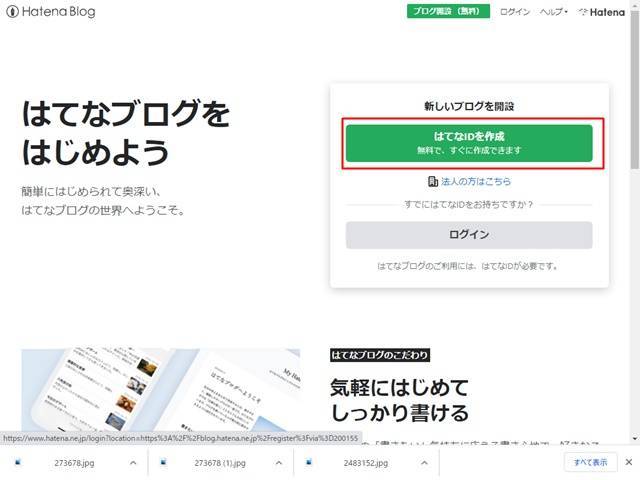Expand options for 2483152.jpg download
640x480 pixels.
point(424,463)
